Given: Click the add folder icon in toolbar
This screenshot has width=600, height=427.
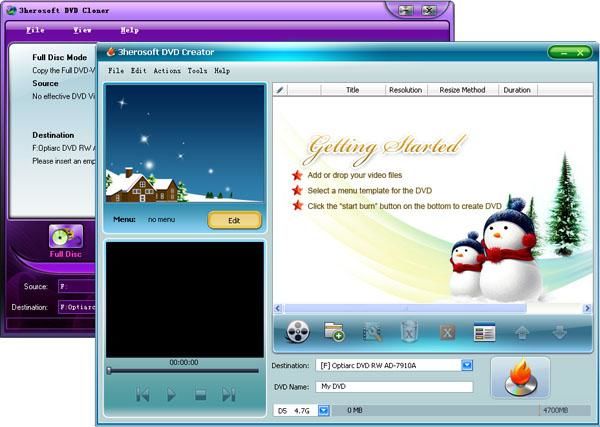Looking at the screenshot, I should (334, 331).
